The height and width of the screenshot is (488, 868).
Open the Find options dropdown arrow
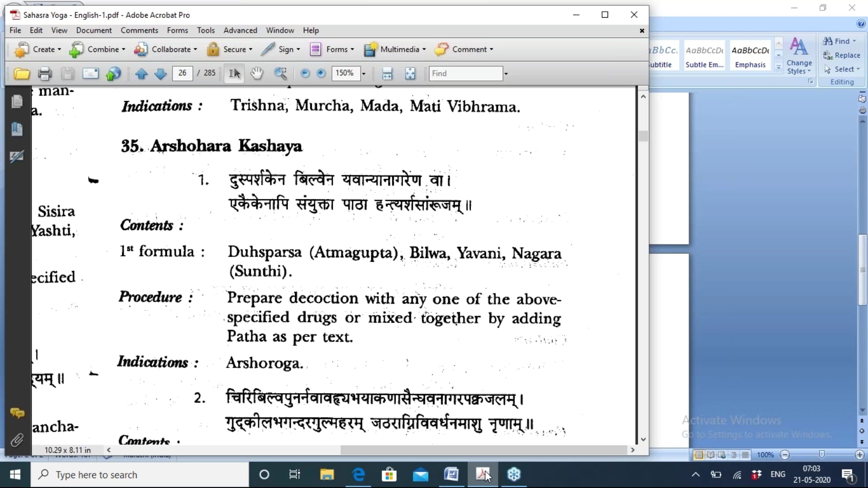pos(506,74)
